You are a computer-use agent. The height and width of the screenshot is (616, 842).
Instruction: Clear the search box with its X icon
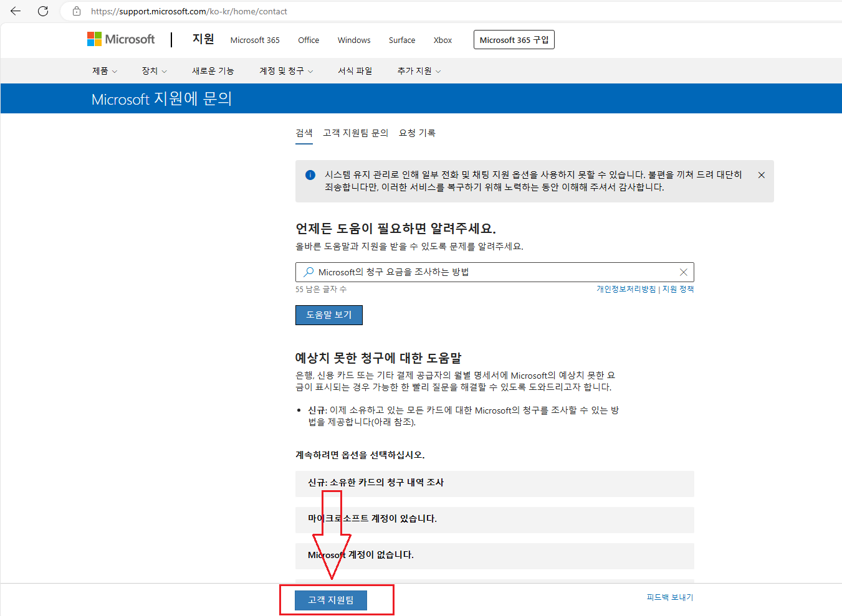coord(683,272)
